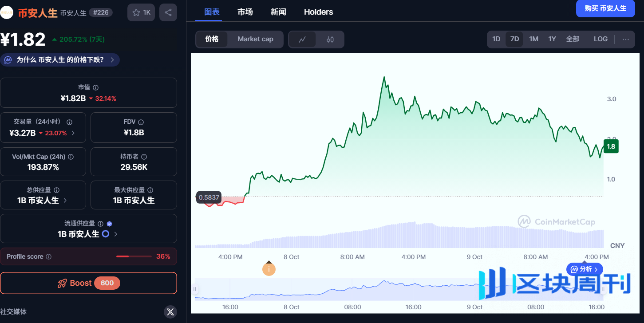
Task: Click the left handle of range slider
Action: coord(194,289)
